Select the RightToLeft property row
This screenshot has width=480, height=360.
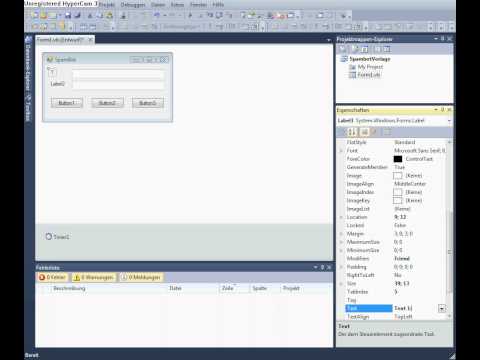click(x=396, y=275)
